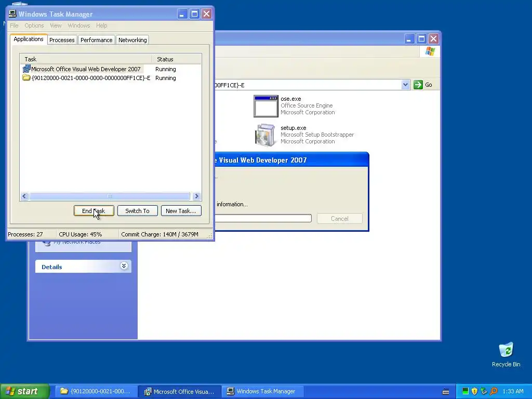Open the Help menu in Task Manager
Screen dimensions: 532x399
coord(101,25)
